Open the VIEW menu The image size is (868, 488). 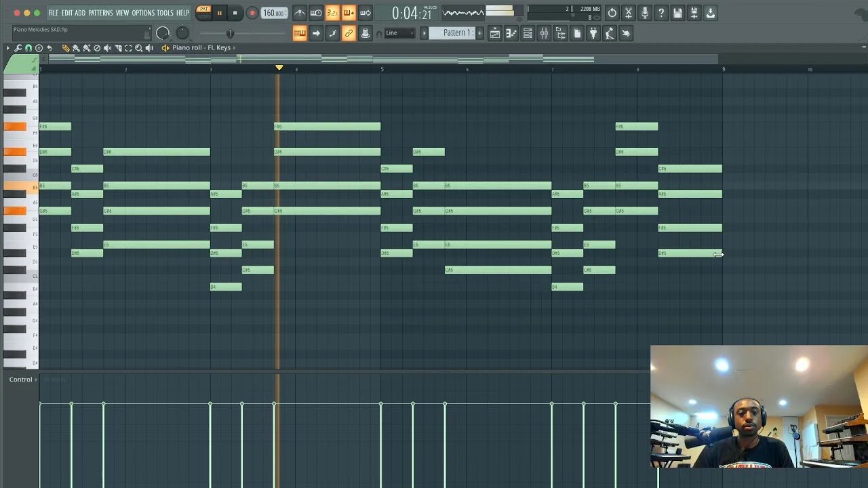click(122, 13)
